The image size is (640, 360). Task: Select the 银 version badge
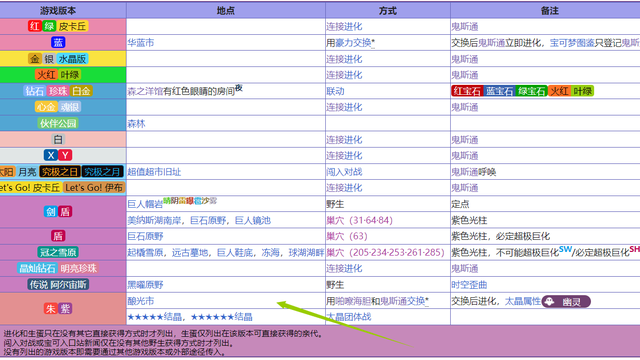point(49,59)
